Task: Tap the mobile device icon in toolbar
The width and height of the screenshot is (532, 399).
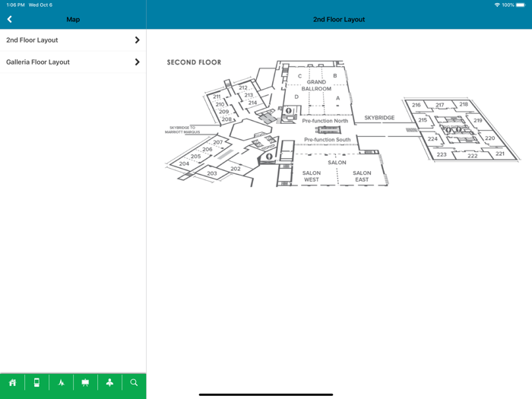Action: [36, 383]
